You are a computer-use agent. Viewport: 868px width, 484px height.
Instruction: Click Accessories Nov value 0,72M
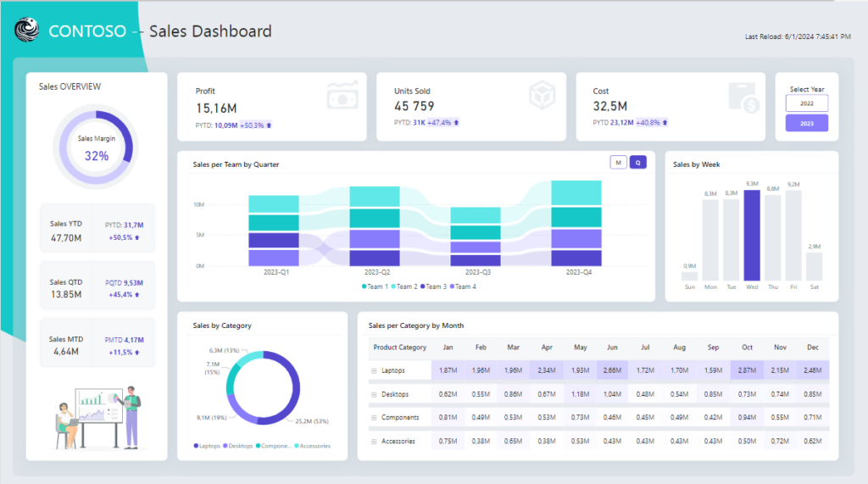click(x=780, y=442)
